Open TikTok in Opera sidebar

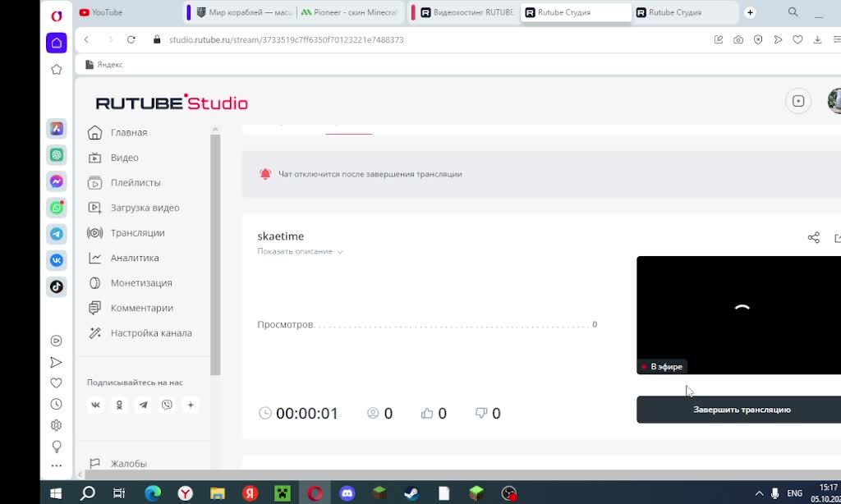57,286
